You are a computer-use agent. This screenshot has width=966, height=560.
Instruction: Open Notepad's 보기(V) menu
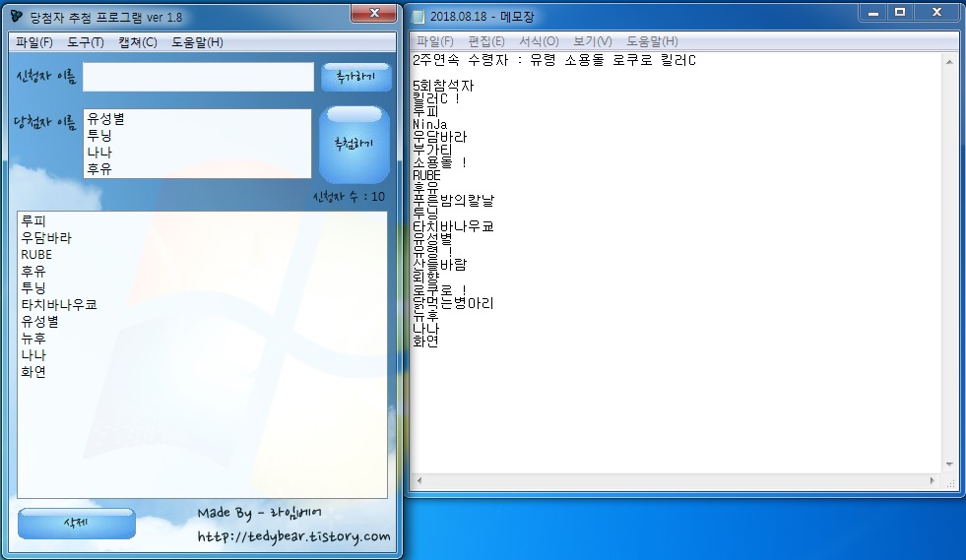click(x=592, y=41)
